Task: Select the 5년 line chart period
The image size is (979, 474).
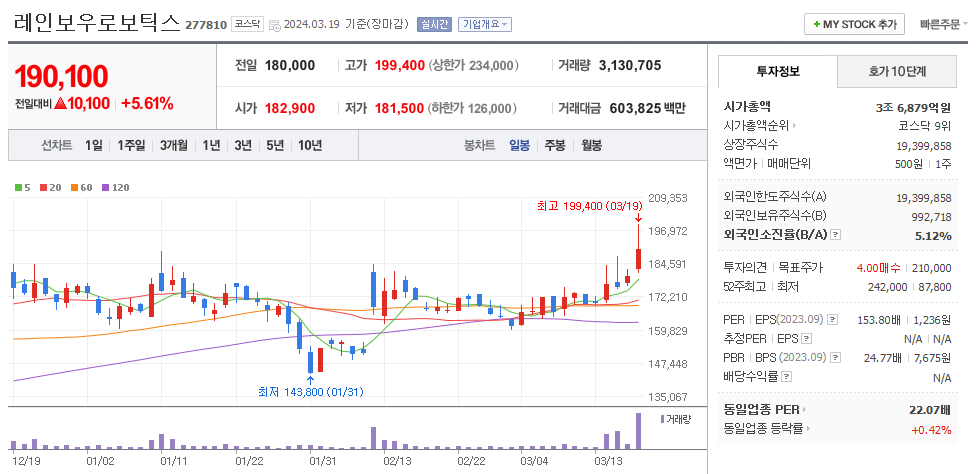Action: pos(275,146)
